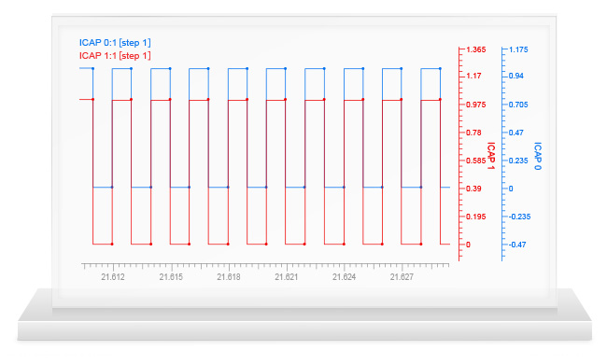607x364 pixels.
Task: Select the 21.618 time axis label
Action: coord(229,277)
